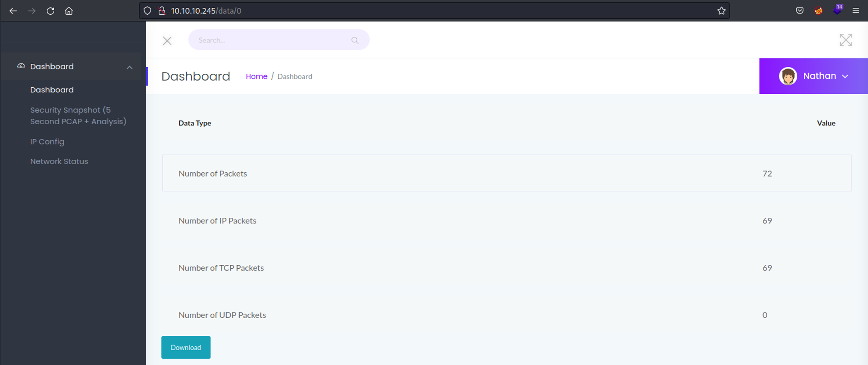Bookmark this page with the star icon
The width and height of the screenshot is (868, 365).
point(721,11)
